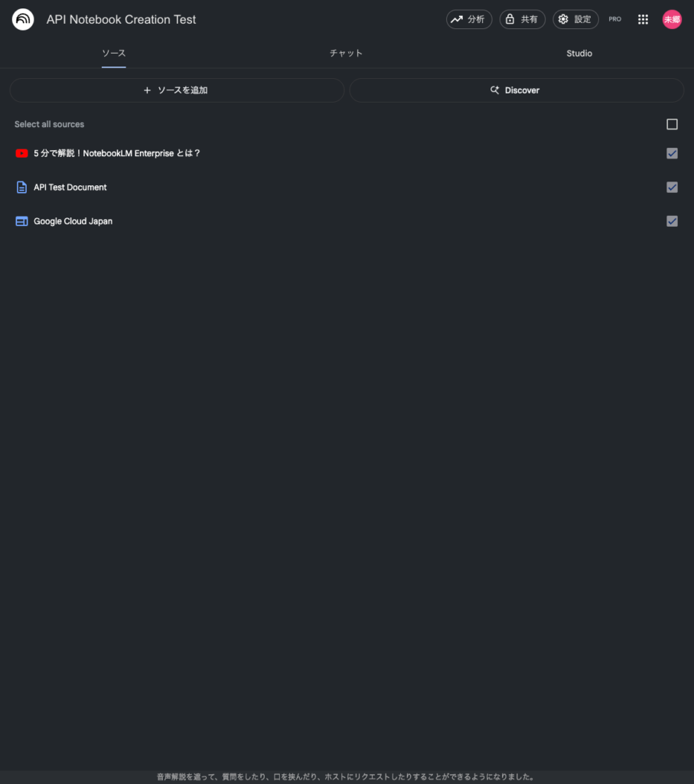Open 設定 via the gear icon

click(563, 19)
